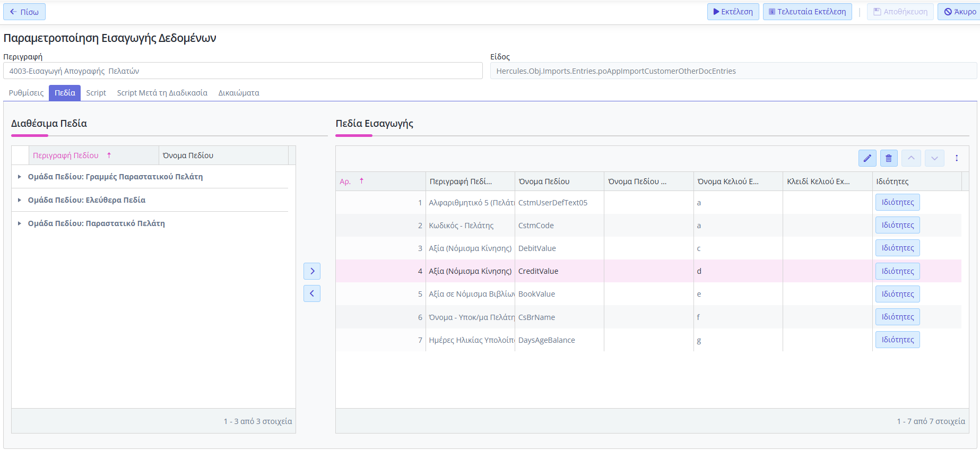Expand group Παραστατικό Πελάτη

[20, 223]
